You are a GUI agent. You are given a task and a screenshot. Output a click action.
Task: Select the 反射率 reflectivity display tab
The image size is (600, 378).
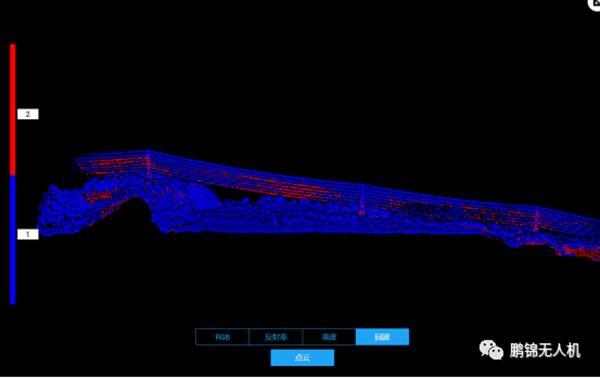276,337
